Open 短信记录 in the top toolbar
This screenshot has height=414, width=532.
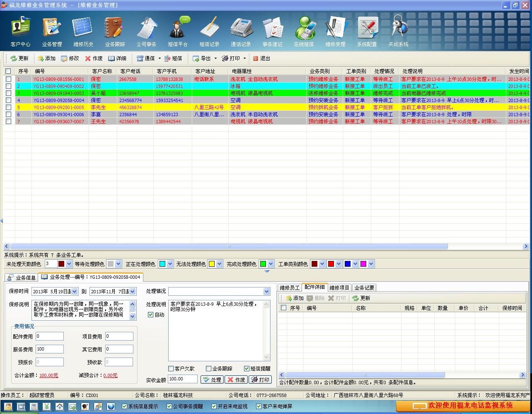pyautogui.click(x=209, y=32)
